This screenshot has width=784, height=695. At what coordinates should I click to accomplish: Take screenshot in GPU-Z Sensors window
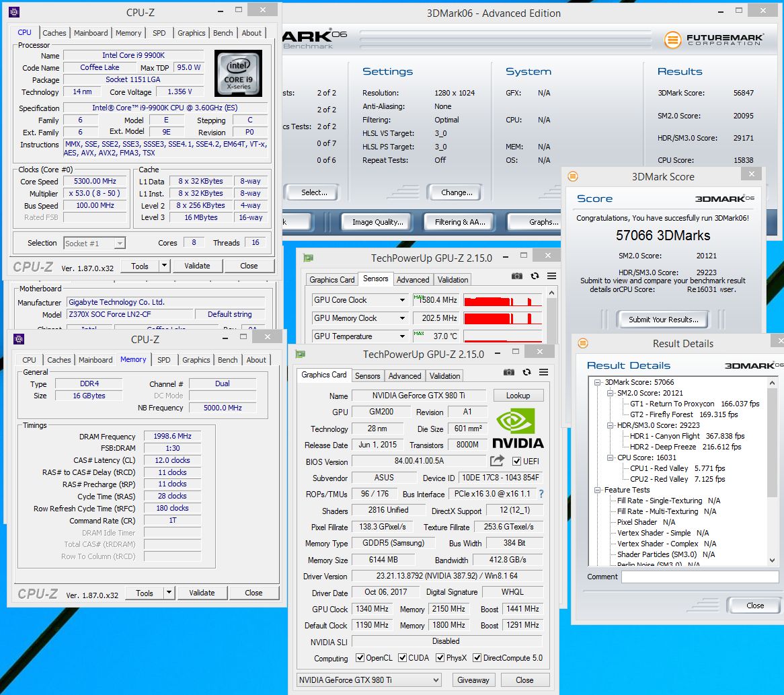[x=517, y=277]
